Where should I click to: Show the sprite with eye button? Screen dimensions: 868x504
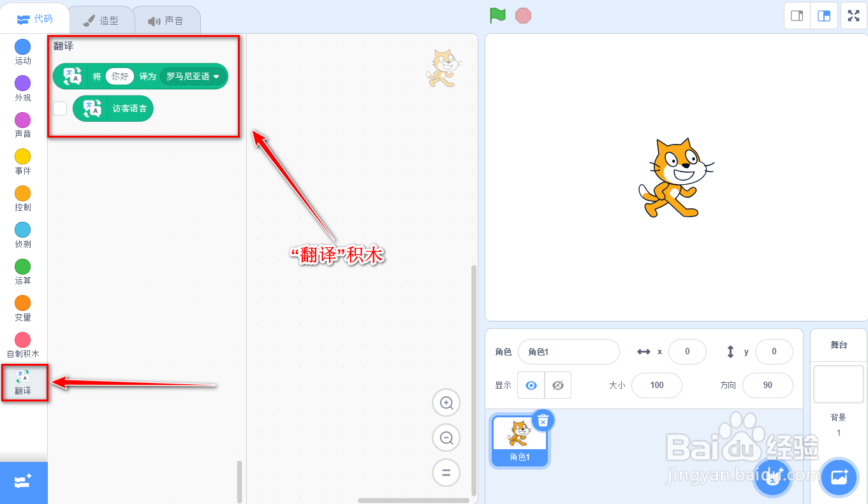pyautogui.click(x=531, y=385)
